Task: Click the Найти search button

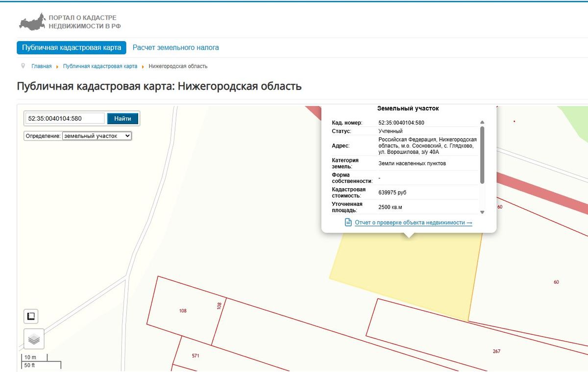Action: (122, 119)
